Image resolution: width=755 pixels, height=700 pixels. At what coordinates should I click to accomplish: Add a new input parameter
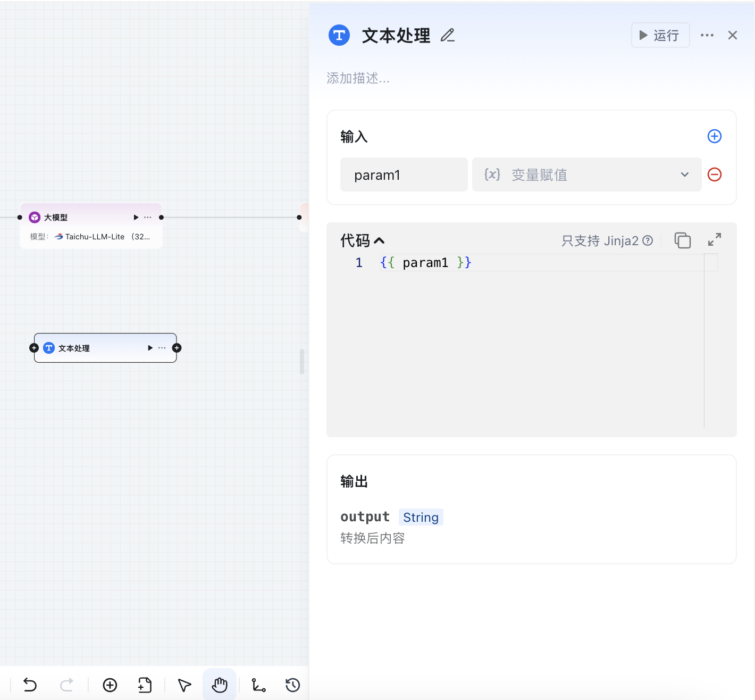[715, 136]
